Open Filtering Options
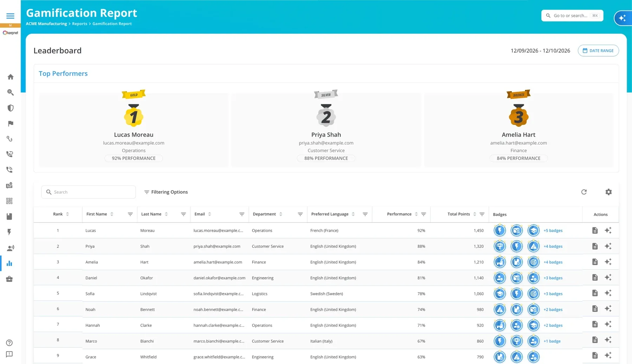Viewport: 632px width, 364px height. [x=166, y=192]
